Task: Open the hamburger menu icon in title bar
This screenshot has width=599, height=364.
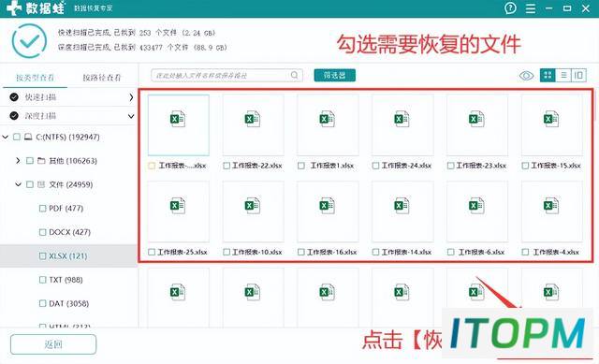Action: pos(531,8)
